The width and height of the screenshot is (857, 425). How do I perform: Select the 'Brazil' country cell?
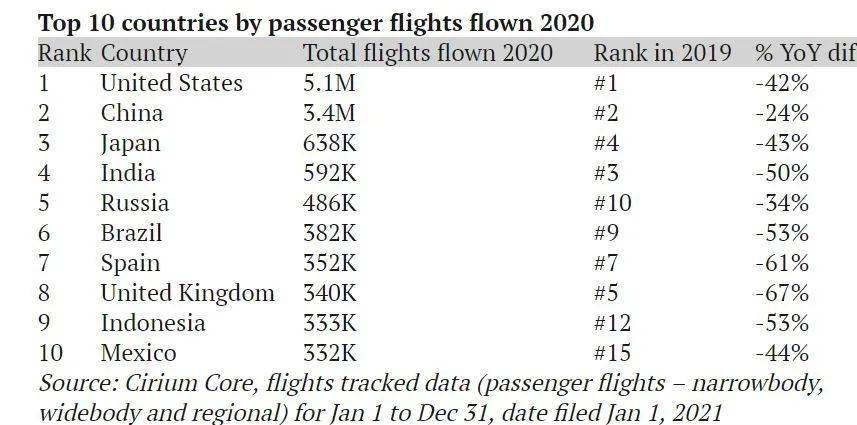point(131,233)
